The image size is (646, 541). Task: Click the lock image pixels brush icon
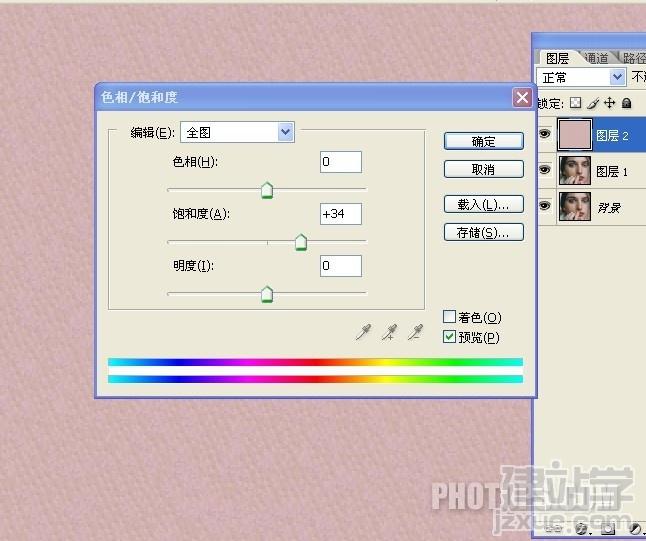point(593,103)
